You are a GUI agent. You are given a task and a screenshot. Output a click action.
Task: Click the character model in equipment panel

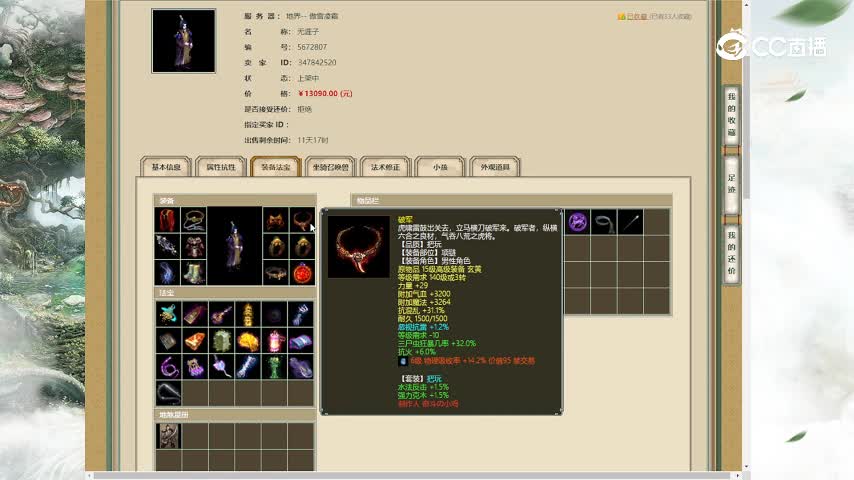235,246
